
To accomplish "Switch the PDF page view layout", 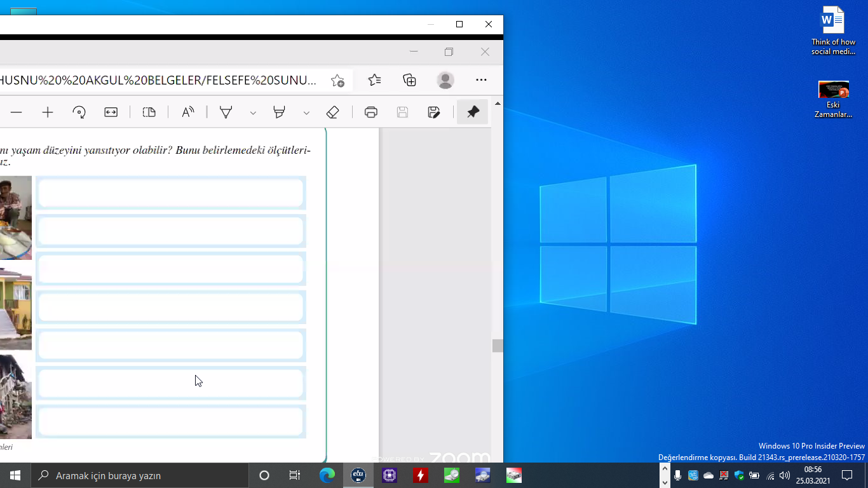I will (x=149, y=112).
